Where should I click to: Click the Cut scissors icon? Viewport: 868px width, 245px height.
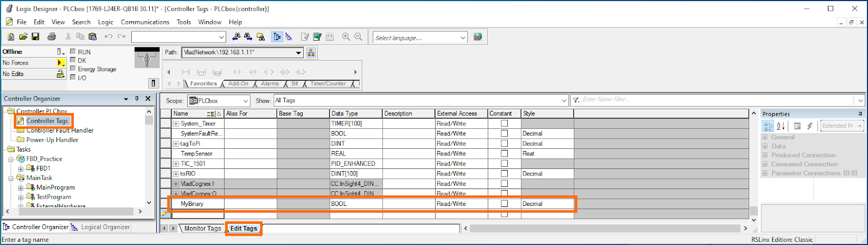point(68,37)
